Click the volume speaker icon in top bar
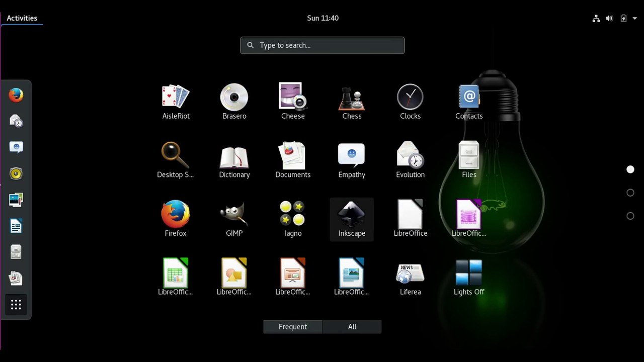Screen dimensions: 644x362 [609, 18]
